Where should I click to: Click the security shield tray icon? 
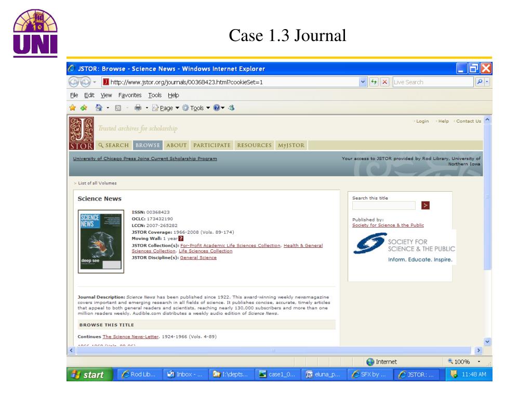(454, 374)
